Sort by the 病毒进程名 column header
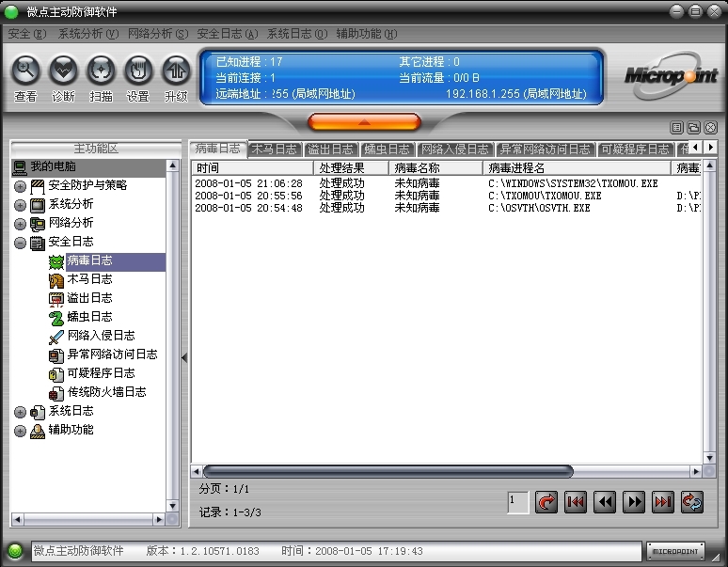Screen dimensions: 728x567 577,168
